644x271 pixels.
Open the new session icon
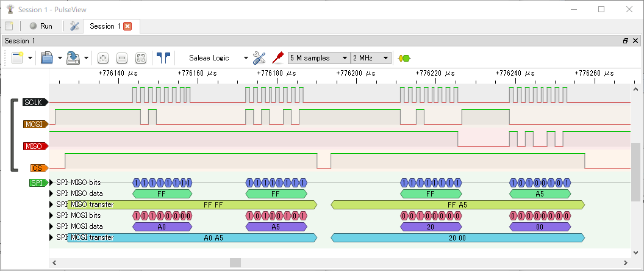click(9, 26)
